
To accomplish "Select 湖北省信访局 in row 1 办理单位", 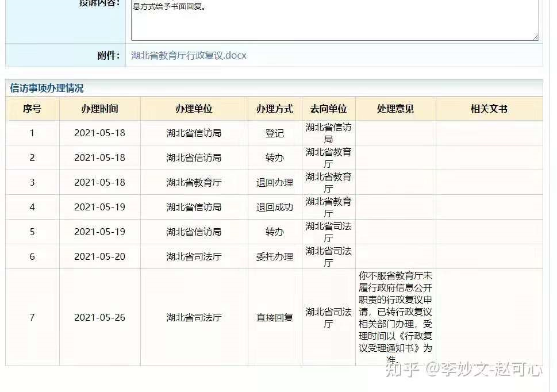I will coord(194,133).
